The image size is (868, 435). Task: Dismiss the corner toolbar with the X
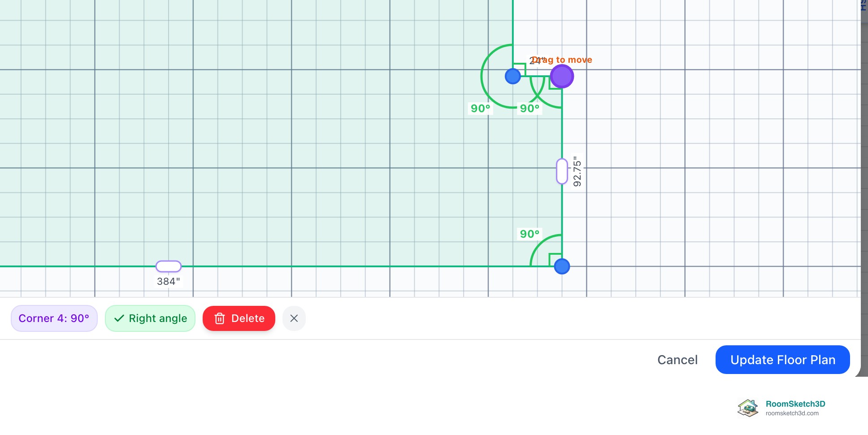[294, 318]
